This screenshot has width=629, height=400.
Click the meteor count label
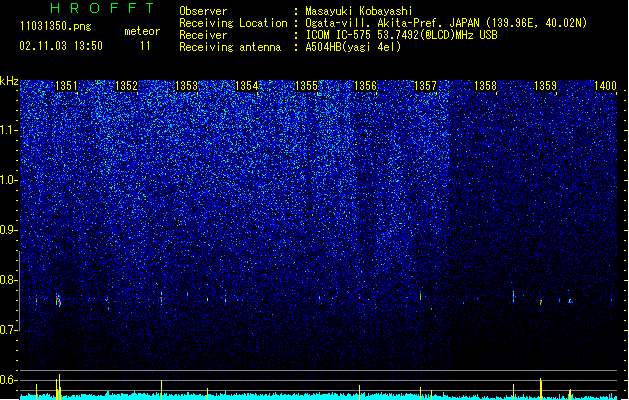pos(142,31)
